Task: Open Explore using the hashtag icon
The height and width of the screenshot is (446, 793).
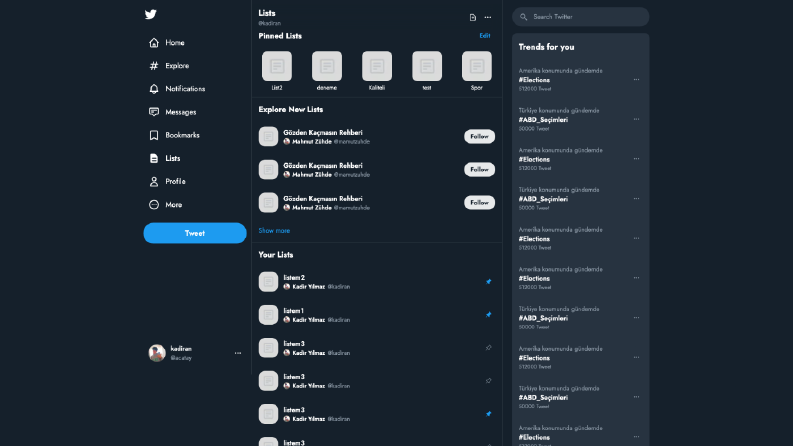Action: click(x=154, y=66)
